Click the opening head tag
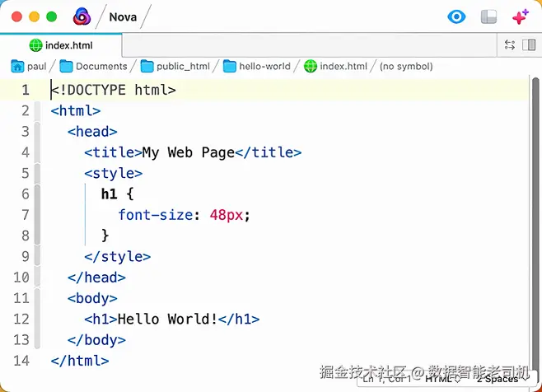This screenshot has height=392, width=542. tap(92, 132)
